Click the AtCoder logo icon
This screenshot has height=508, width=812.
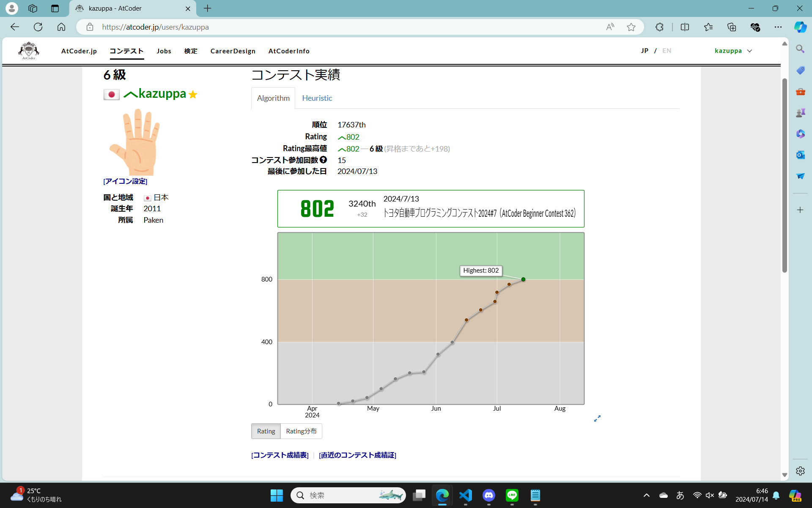(29, 51)
